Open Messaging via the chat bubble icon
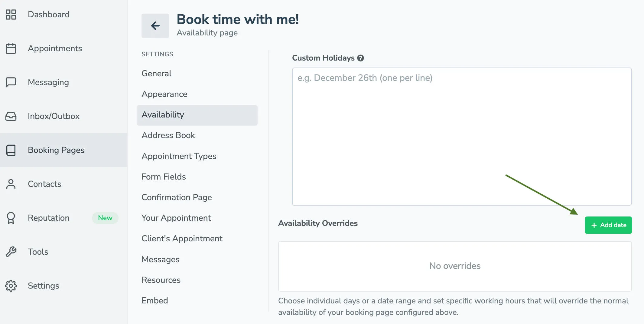644x324 pixels. coord(11,82)
